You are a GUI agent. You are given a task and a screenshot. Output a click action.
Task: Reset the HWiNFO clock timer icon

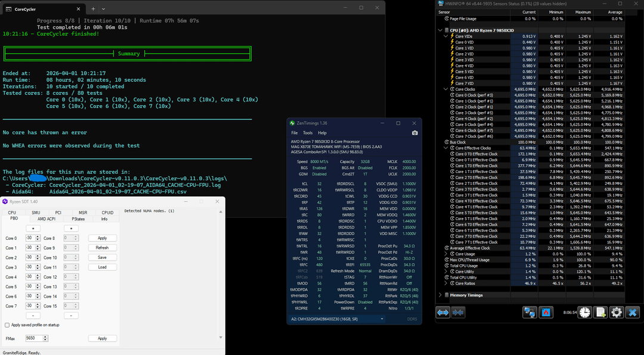click(x=584, y=312)
